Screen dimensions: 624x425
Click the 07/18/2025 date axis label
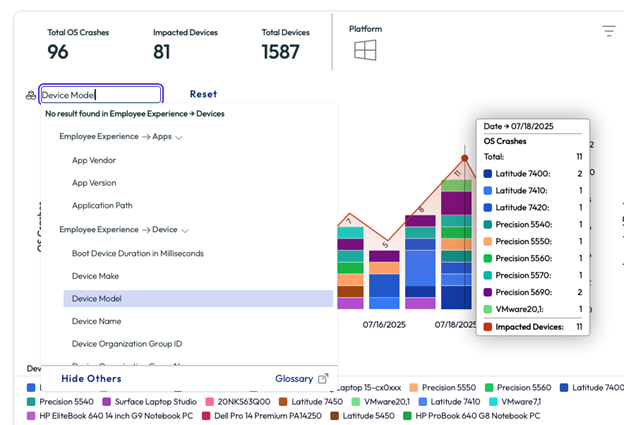click(455, 325)
